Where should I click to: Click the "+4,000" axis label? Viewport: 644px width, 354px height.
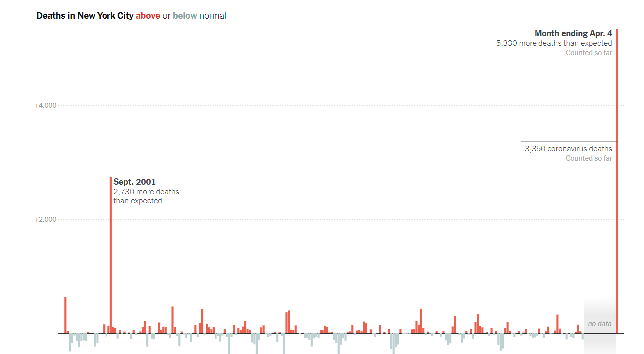tap(45, 106)
